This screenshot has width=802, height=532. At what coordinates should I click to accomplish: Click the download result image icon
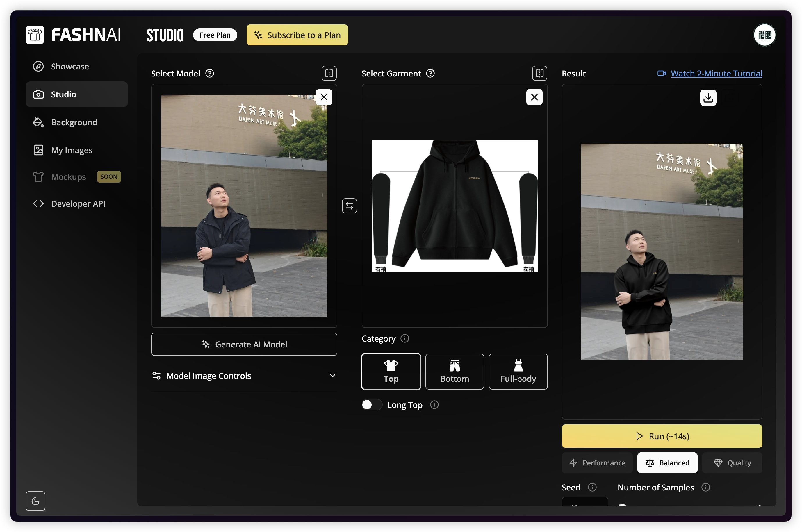[708, 98]
